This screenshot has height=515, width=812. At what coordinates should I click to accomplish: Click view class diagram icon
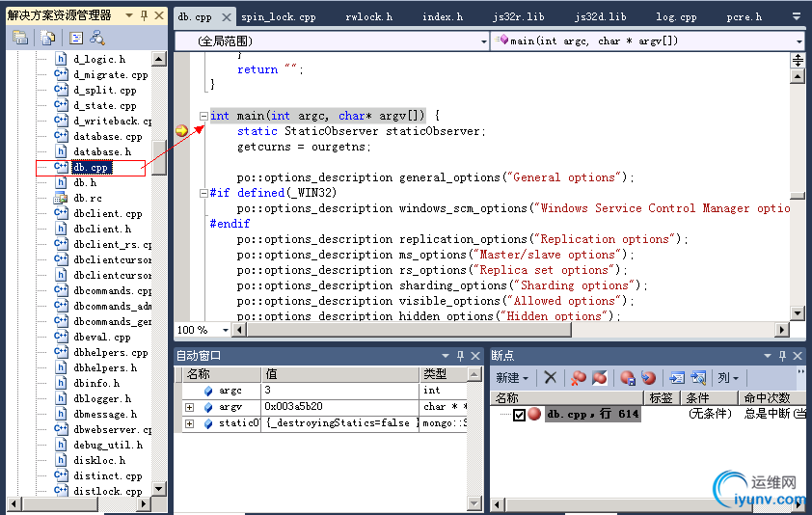(97, 38)
